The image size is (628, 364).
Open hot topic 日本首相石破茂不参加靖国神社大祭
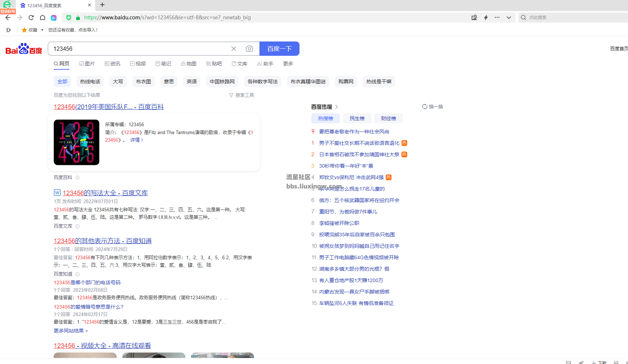point(359,154)
